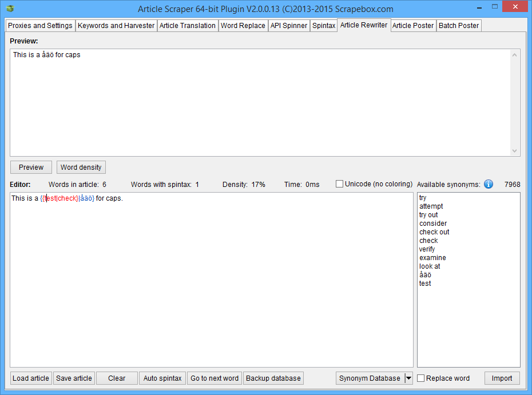Click the Article Scraper app icon in title bar

(10, 9)
